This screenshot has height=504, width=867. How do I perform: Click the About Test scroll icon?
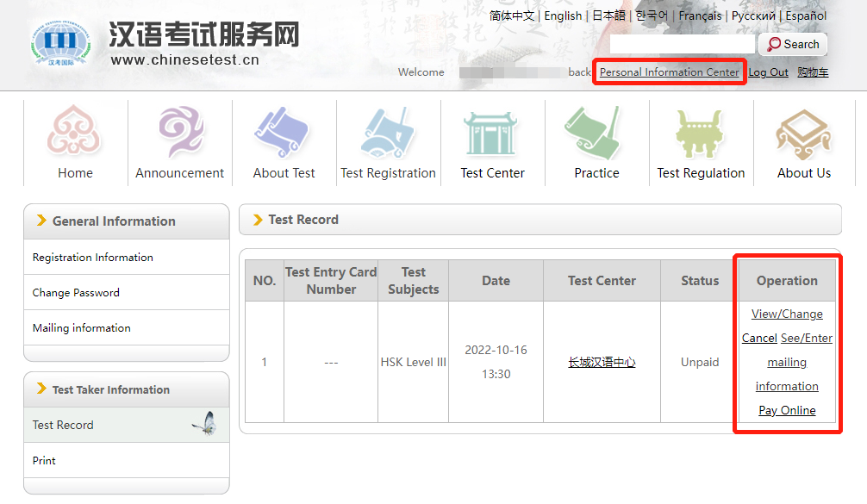(x=284, y=133)
